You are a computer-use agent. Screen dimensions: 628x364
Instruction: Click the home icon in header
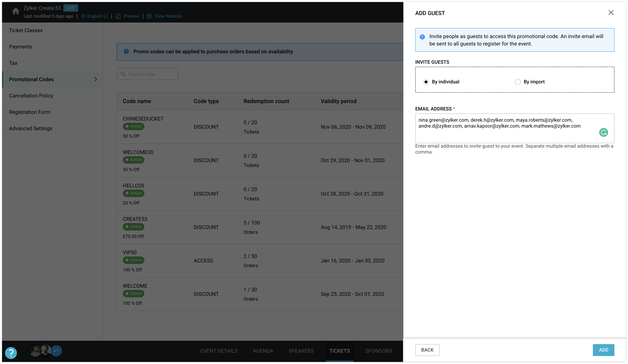pyautogui.click(x=16, y=11)
